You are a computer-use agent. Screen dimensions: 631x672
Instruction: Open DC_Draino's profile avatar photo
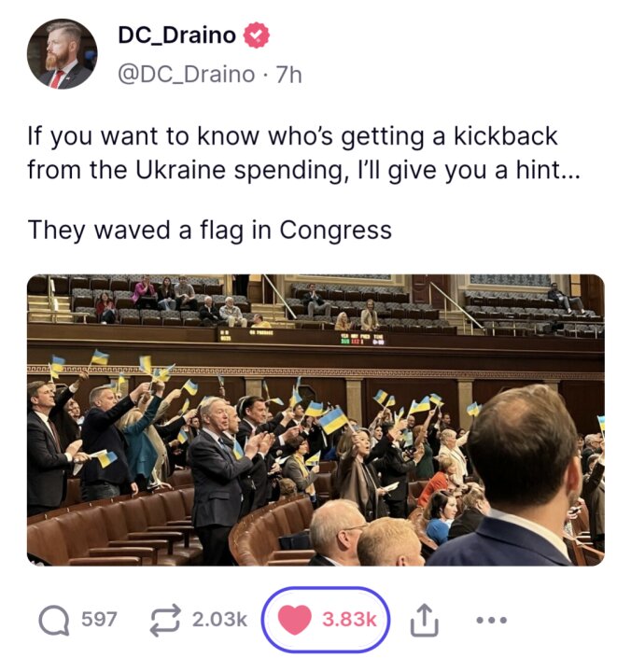63,54
